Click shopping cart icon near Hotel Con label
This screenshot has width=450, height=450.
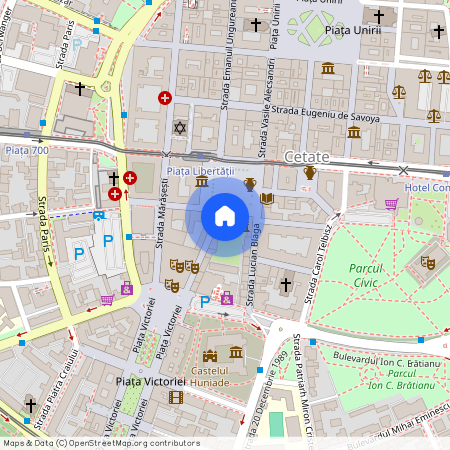392,204
